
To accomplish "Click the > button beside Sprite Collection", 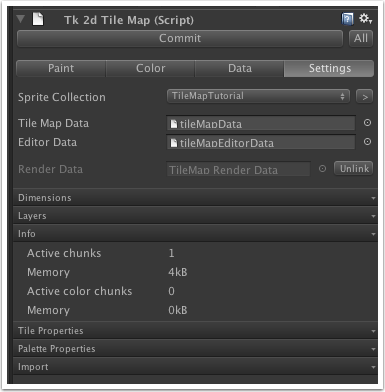I will [x=364, y=97].
